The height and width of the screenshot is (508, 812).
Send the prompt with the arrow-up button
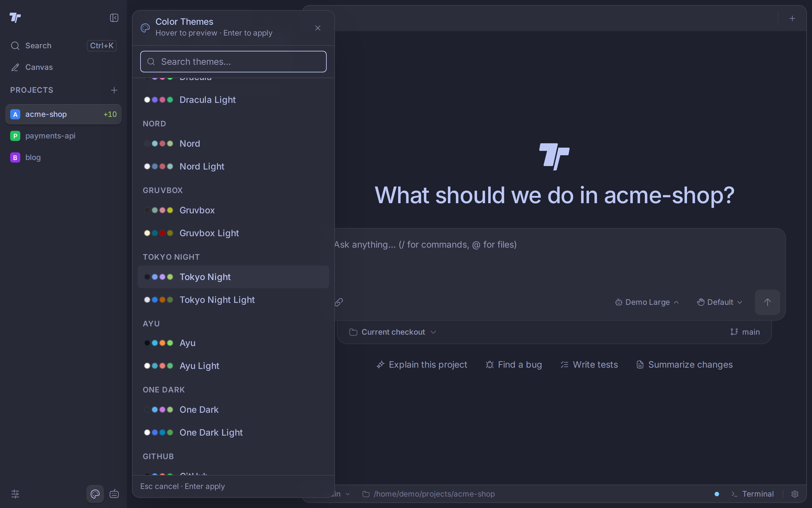[767, 302]
